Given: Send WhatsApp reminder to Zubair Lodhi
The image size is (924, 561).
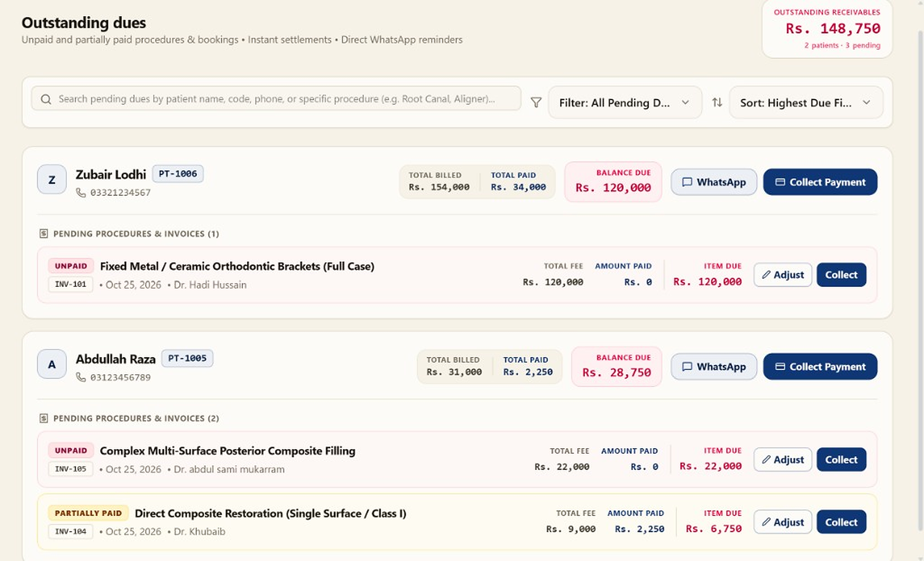Looking at the screenshot, I should 714,182.
